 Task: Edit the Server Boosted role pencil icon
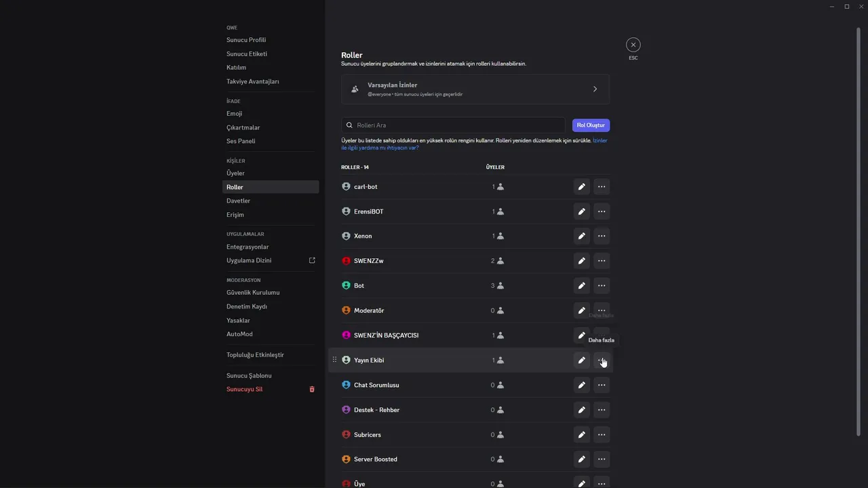coord(581,459)
